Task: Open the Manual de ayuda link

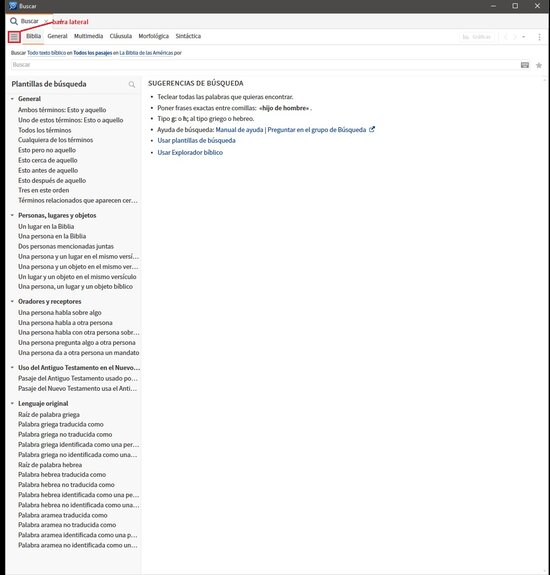Action: (x=239, y=130)
